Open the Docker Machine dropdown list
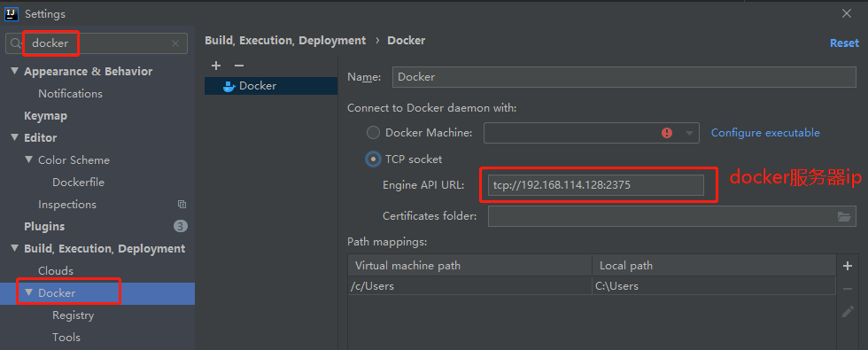 click(689, 133)
